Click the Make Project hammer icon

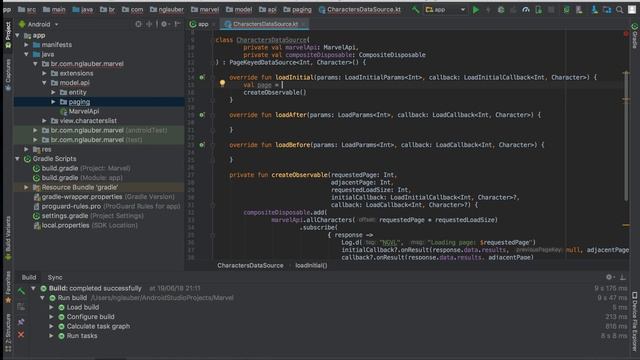[x=416, y=9]
